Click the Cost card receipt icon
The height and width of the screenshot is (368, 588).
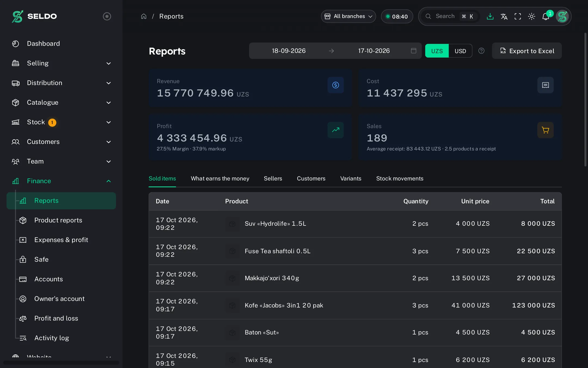(x=546, y=85)
